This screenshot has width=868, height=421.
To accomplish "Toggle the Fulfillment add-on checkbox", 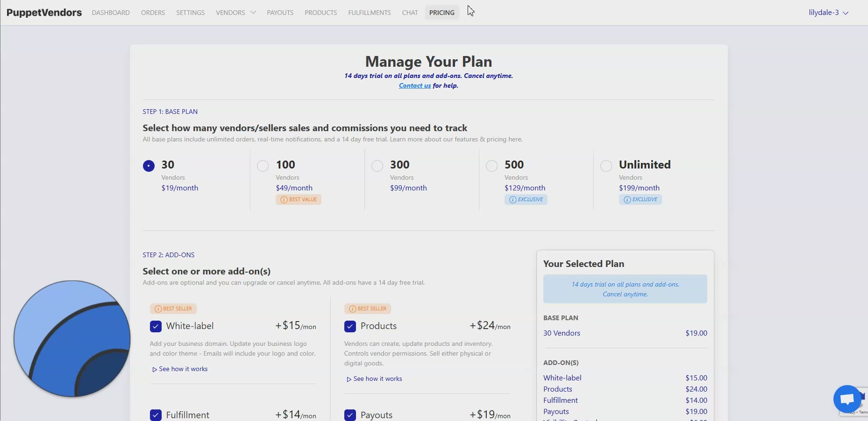I will 156,415.
